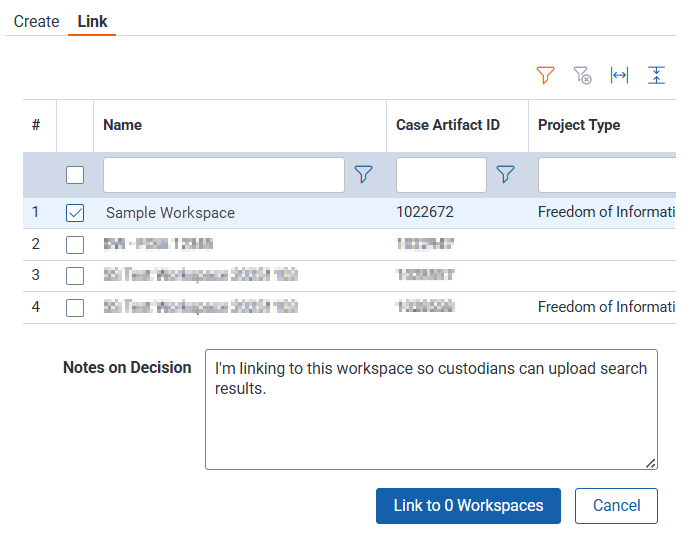Image resolution: width=698 pixels, height=539 pixels.
Task: Click the collapse row height icon
Action: 656,75
